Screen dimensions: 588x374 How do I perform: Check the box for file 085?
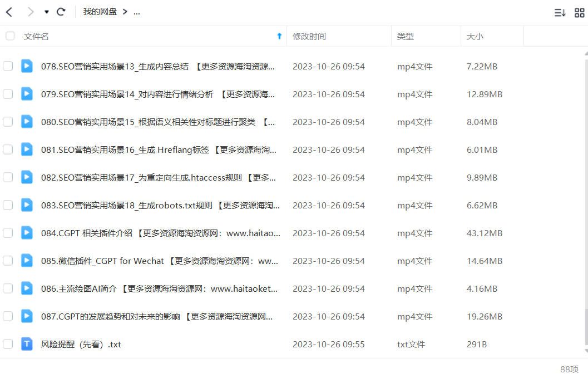8,261
